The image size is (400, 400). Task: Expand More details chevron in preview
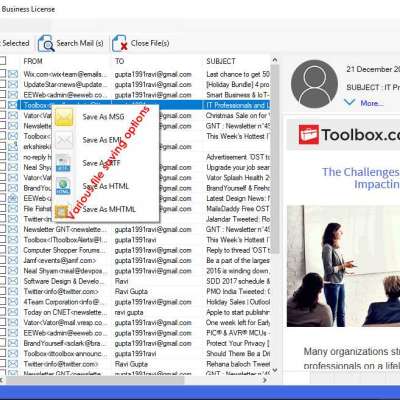coord(349,102)
